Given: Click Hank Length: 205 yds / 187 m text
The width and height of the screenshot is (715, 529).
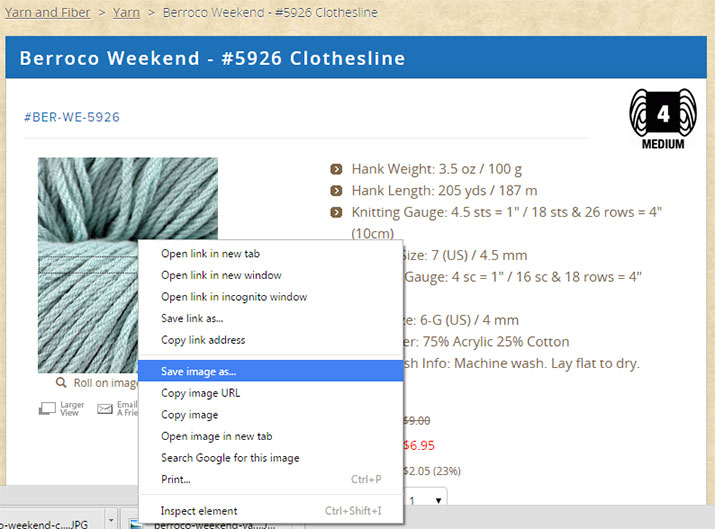Looking at the screenshot, I should tap(444, 191).
